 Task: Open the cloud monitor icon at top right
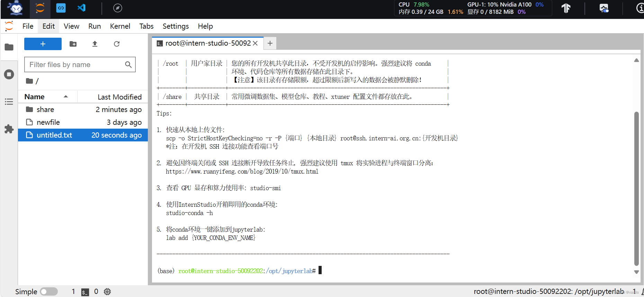604,8
